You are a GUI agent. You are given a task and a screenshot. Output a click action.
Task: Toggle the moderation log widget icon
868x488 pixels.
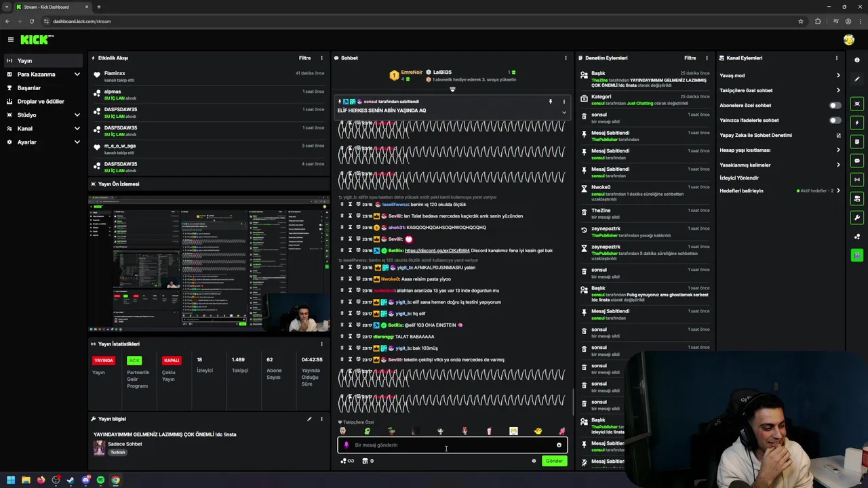[857, 142]
